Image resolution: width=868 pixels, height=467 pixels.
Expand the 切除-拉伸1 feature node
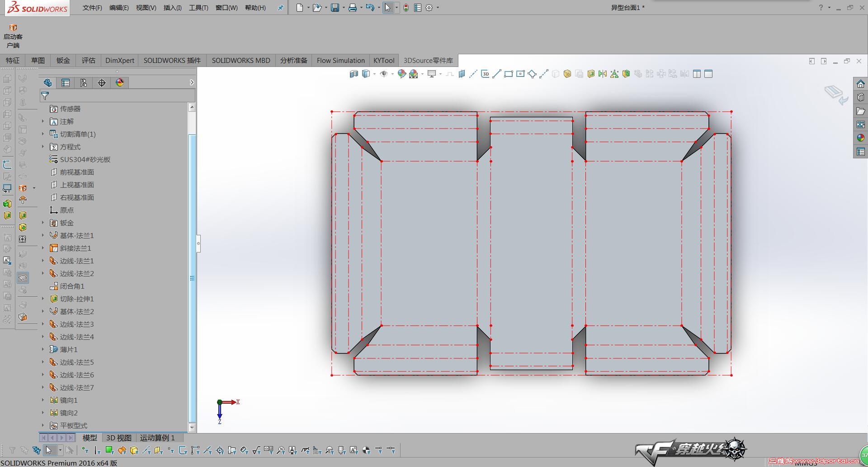coord(43,299)
